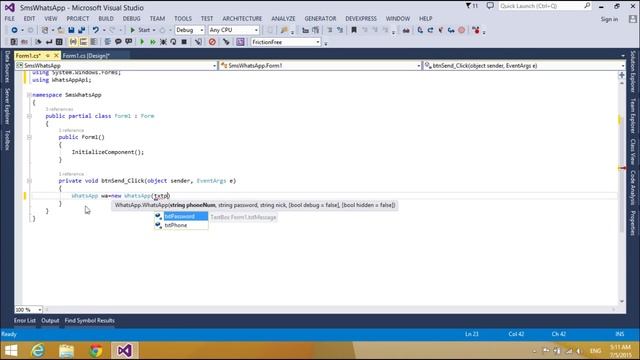
Task: Click the purple toolbar icon beside FrictionFree
Action: click(x=240, y=42)
